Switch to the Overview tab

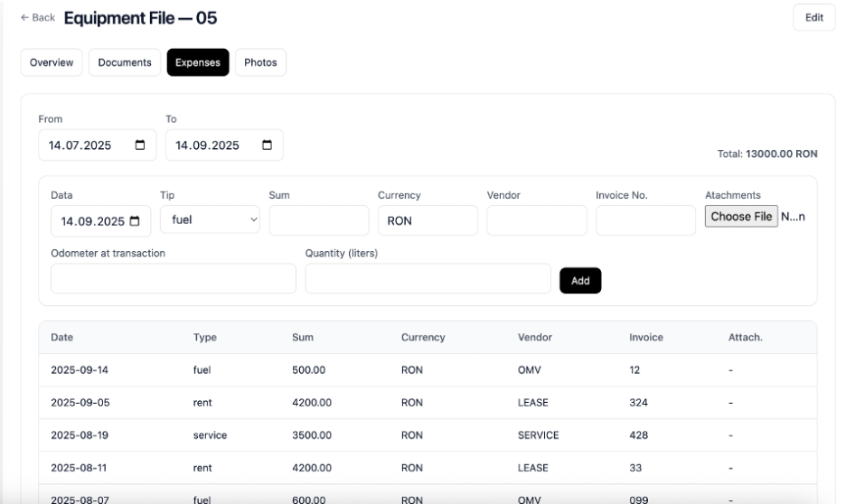pyautogui.click(x=52, y=62)
